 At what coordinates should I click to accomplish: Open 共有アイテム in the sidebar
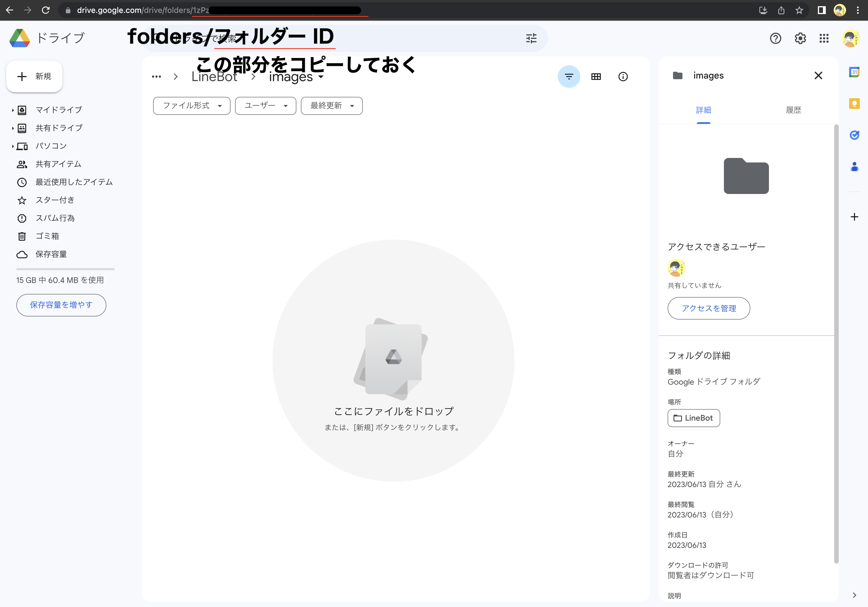[x=59, y=164]
